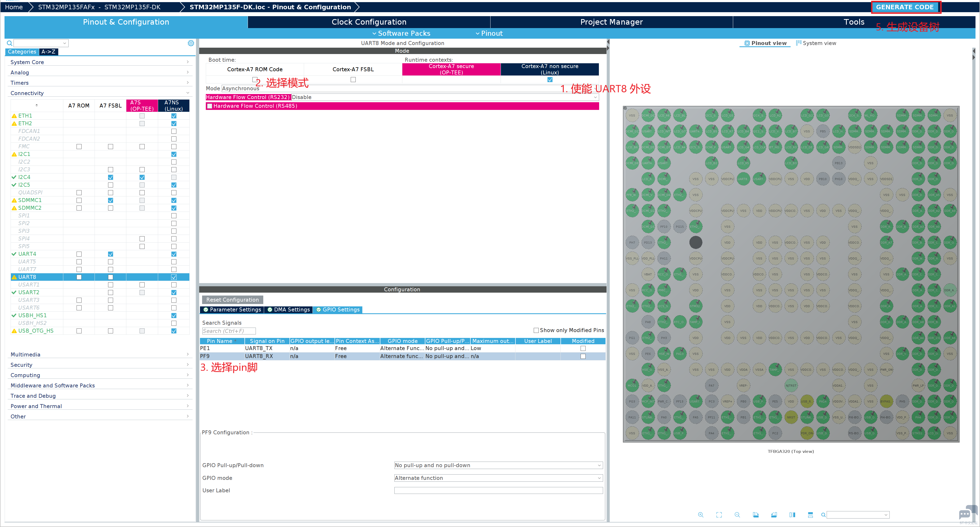Toggle UART8 A7NS (Linux) checkbox
Image resolution: width=980 pixels, height=527 pixels.
click(x=174, y=277)
